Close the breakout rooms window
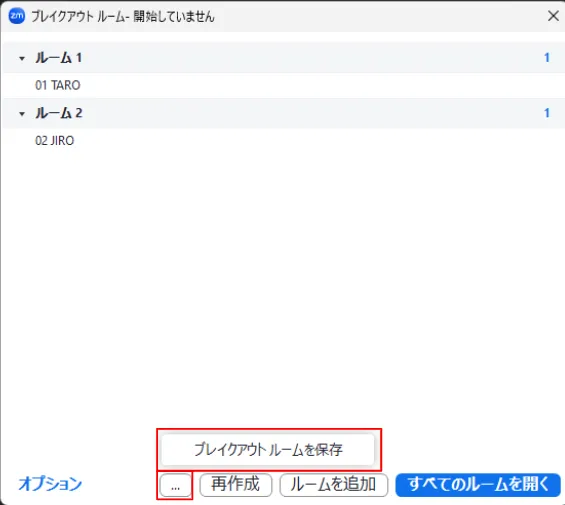Image resolution: width=565 pixels, height=505 pixels. coord(553,16)
